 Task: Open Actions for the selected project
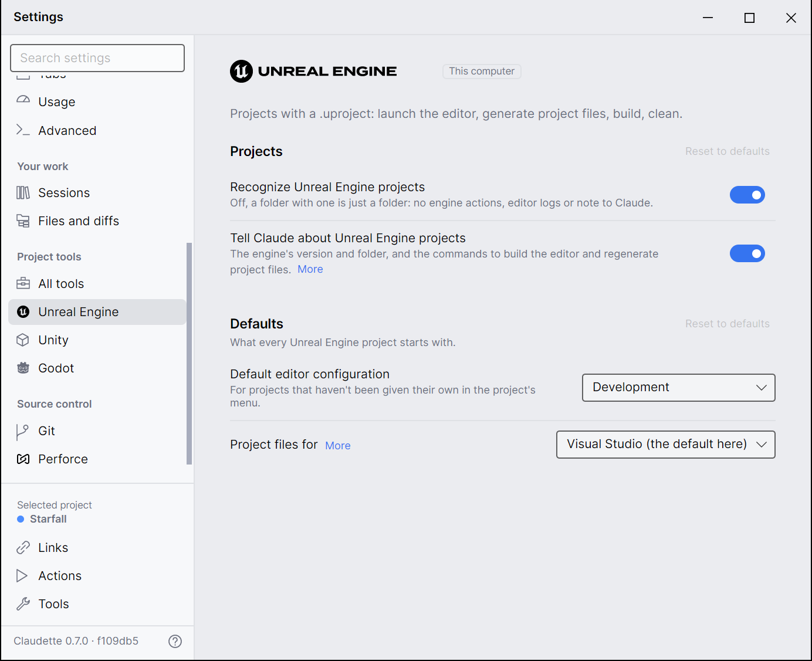tap(97, 575)
